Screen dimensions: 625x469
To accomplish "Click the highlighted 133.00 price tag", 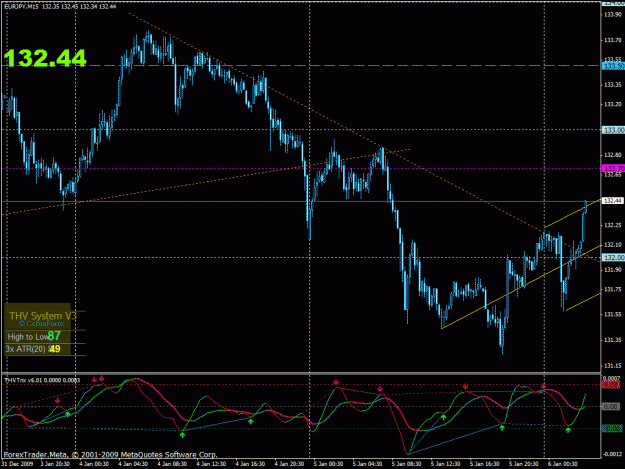I will point(613,130).
